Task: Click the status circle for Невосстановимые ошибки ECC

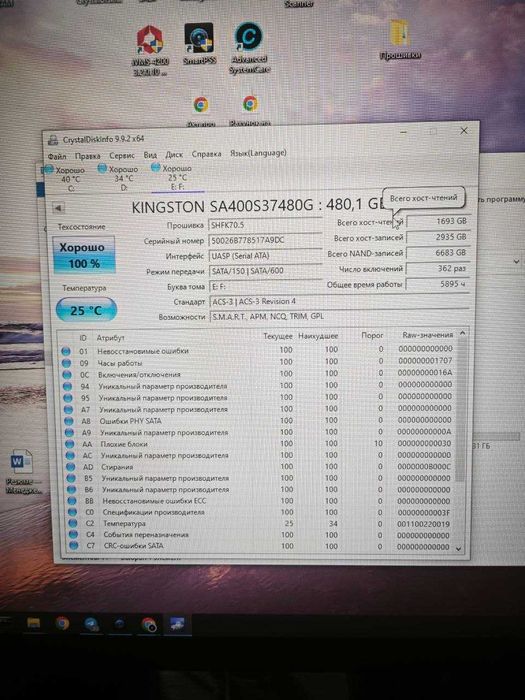Action: (x=71, y=501)
